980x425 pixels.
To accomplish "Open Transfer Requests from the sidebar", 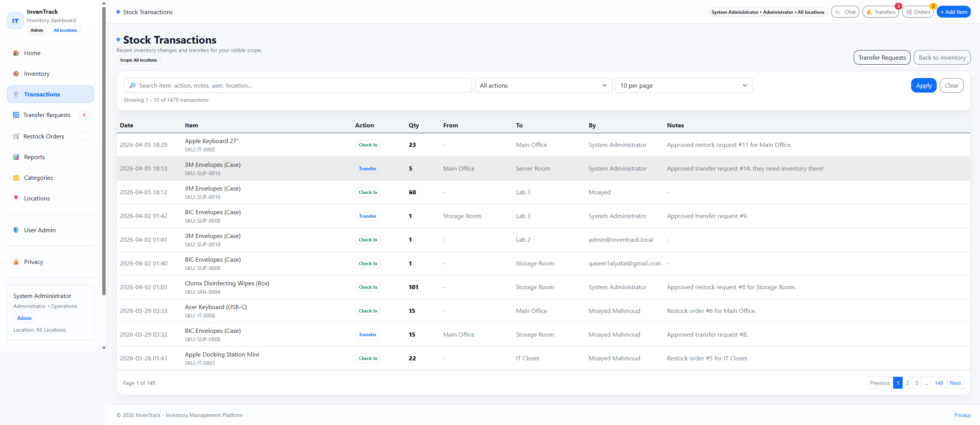I will [x=46, y=115].
